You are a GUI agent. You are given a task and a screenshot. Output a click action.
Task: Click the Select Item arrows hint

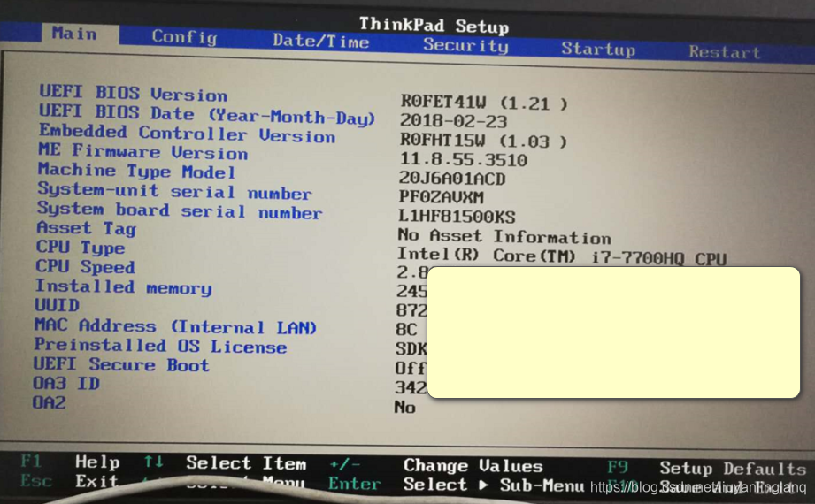[x=225, y=462]
